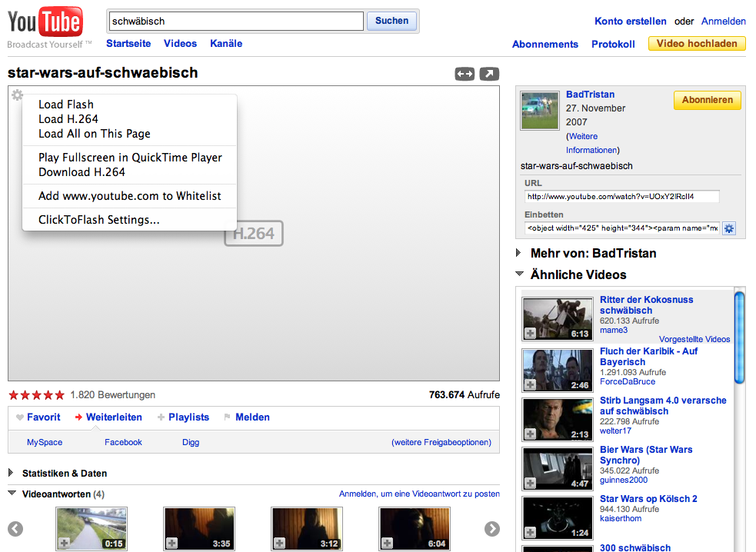Open video in pop-out window icon
756x552 pixels.
click(x=489, y=74)
